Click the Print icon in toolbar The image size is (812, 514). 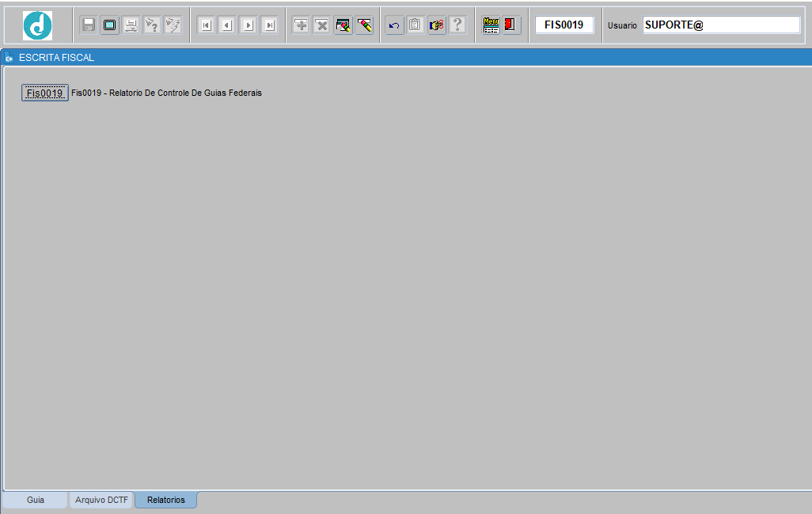131,25
